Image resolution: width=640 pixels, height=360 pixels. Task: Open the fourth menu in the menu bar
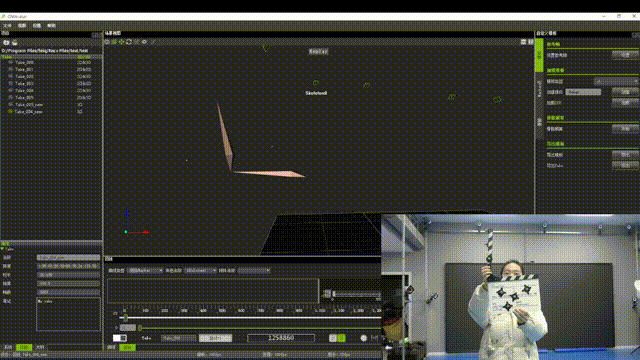(x=51, y=25)
